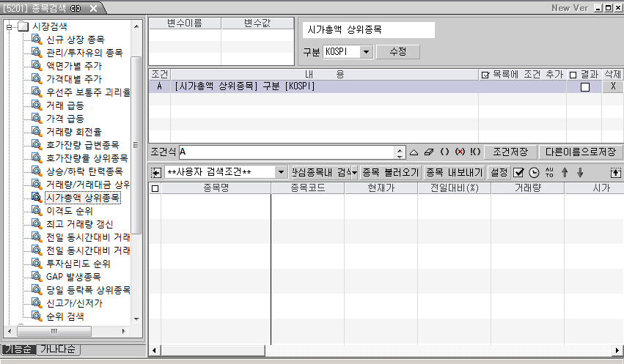Image resolution: width=624 pixels, height=364 pixels.
Task: Click the collapse panel icon left of 사용자 검색조건
Action: point(155,173)
